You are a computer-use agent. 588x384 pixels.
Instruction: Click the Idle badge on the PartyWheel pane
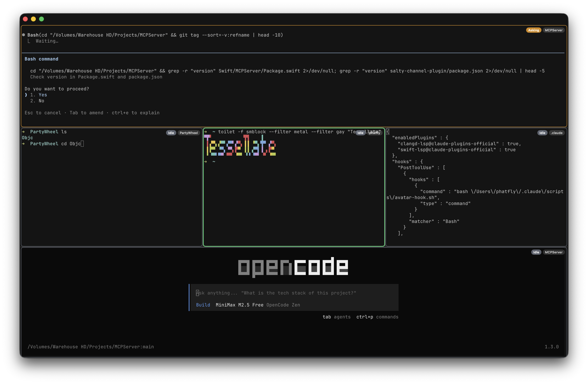(171, 133)
